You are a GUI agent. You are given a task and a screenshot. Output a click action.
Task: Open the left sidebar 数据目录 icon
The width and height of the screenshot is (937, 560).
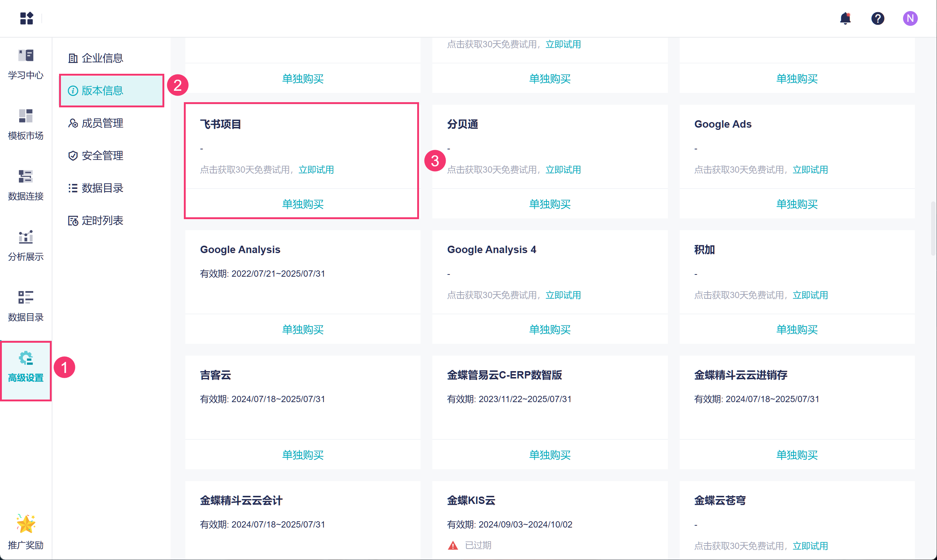pos(26,297)
